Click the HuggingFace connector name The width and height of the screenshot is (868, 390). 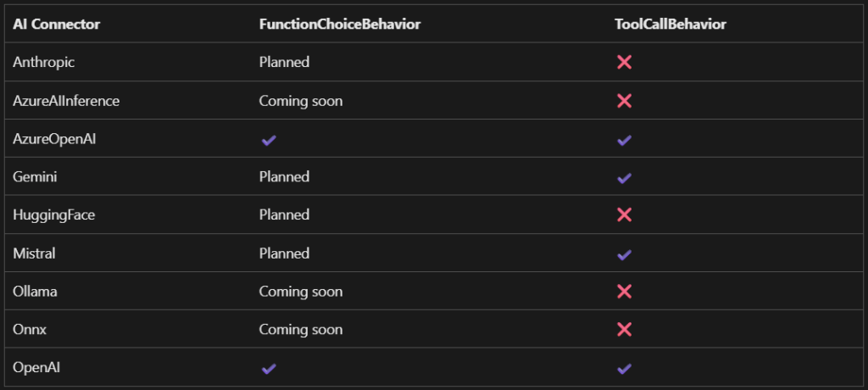[x=54, y=214]
